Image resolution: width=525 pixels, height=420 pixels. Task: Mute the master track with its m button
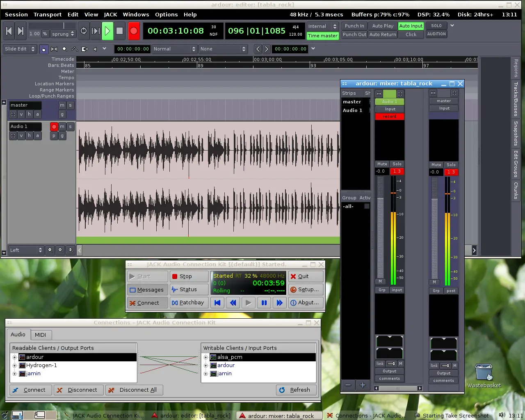[x=62, y=105]
